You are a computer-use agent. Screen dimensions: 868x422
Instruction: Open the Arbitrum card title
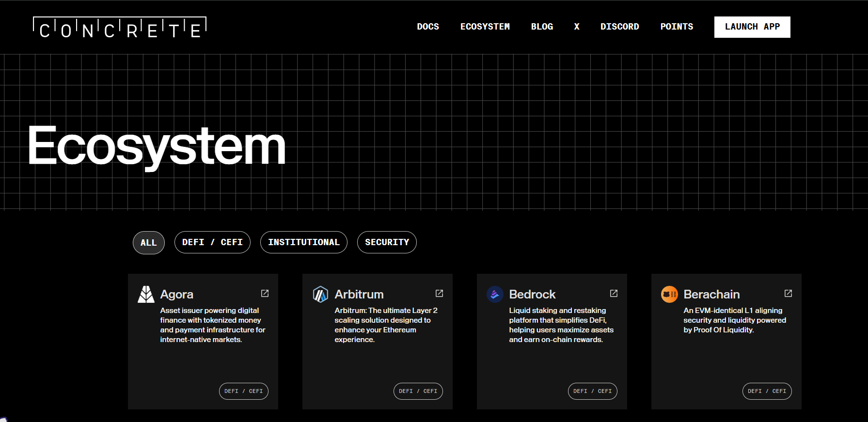pos(359,295)
